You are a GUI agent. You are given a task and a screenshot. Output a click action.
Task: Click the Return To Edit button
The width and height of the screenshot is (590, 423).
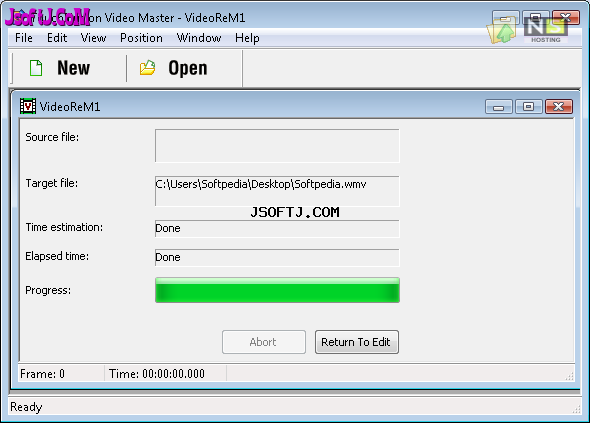pos(356,342)
